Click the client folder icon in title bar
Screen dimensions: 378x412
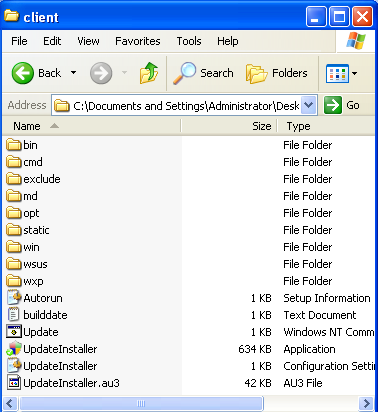(11, 16)
